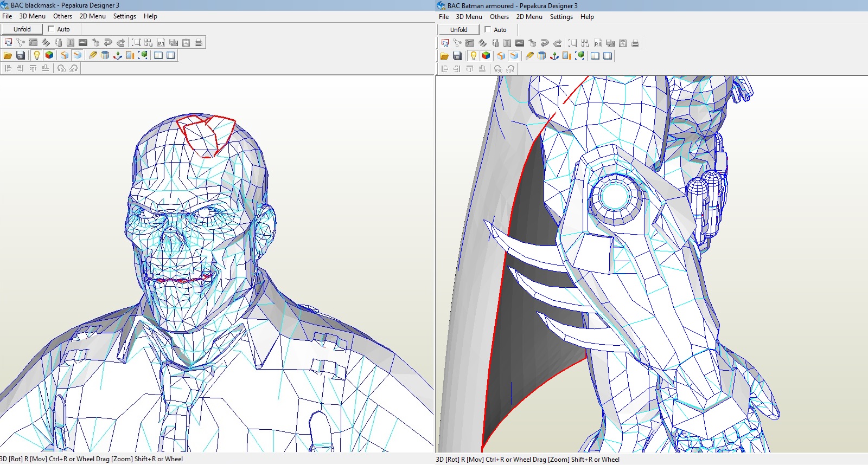Undo last action in Batman armoured window

(x=545, y=43)
